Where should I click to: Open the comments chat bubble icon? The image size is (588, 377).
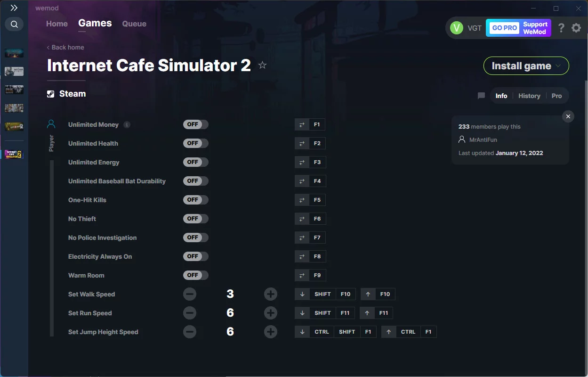481,96
